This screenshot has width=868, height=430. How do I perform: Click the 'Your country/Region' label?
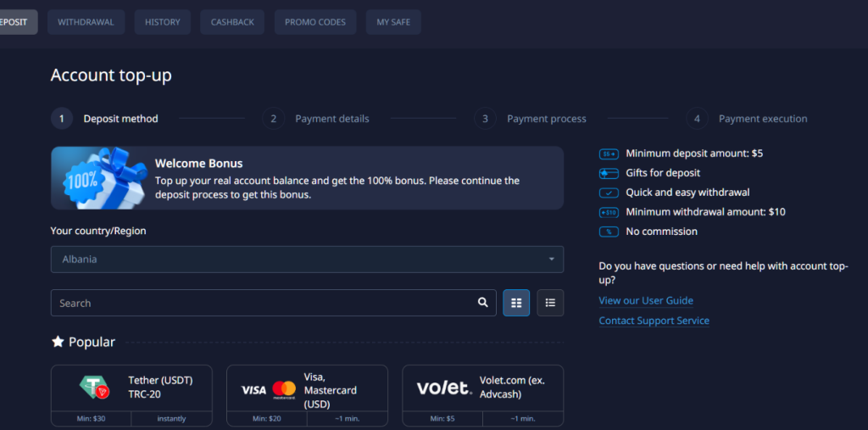click(98, 231)
